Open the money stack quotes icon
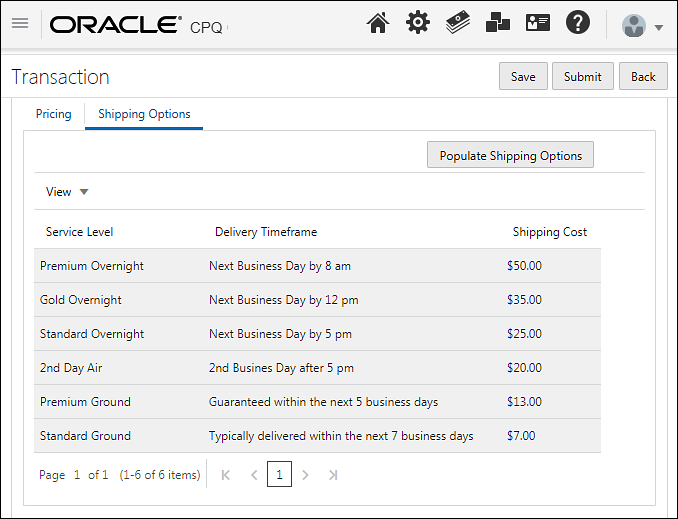 [x=457, y=22]
